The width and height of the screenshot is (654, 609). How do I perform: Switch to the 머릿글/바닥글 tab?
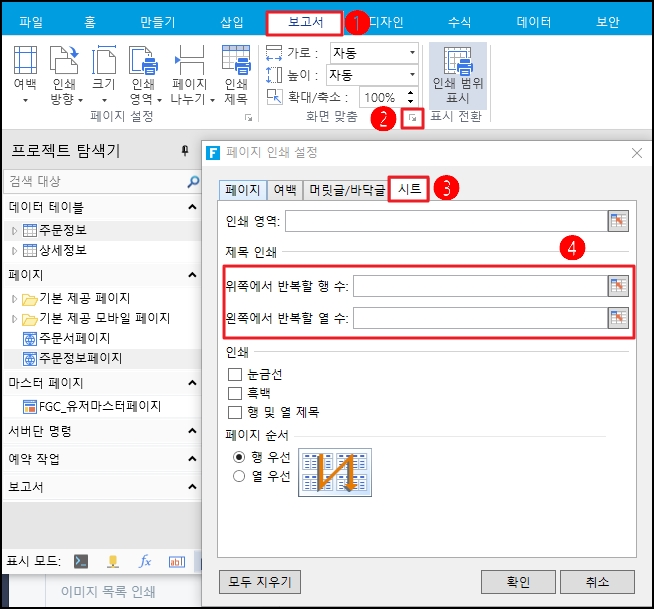pyautogui.click(x=346, y=189)
